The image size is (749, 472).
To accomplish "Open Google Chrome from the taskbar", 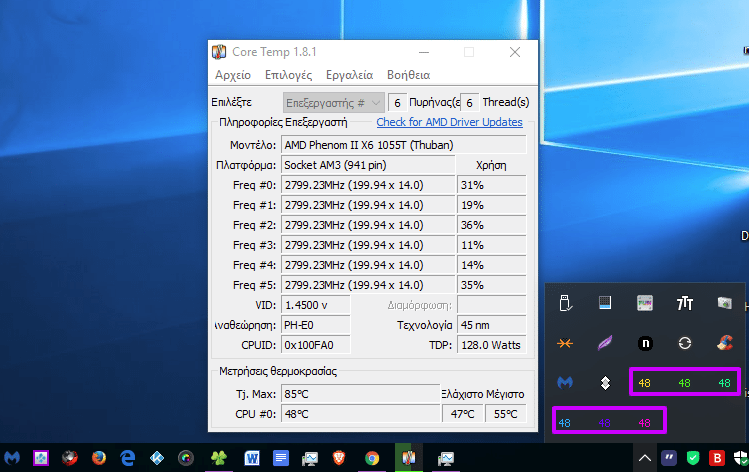I will tap(372, 458).
